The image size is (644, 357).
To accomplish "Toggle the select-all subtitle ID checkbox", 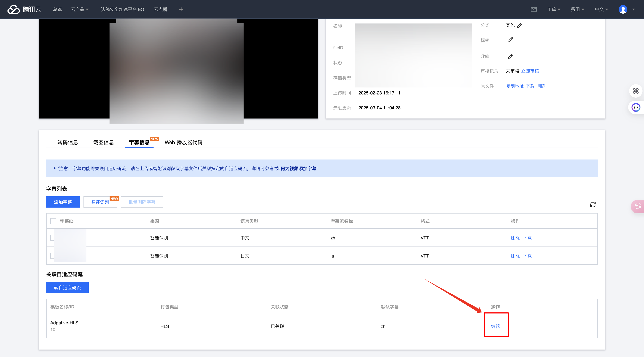I will 53,221.
